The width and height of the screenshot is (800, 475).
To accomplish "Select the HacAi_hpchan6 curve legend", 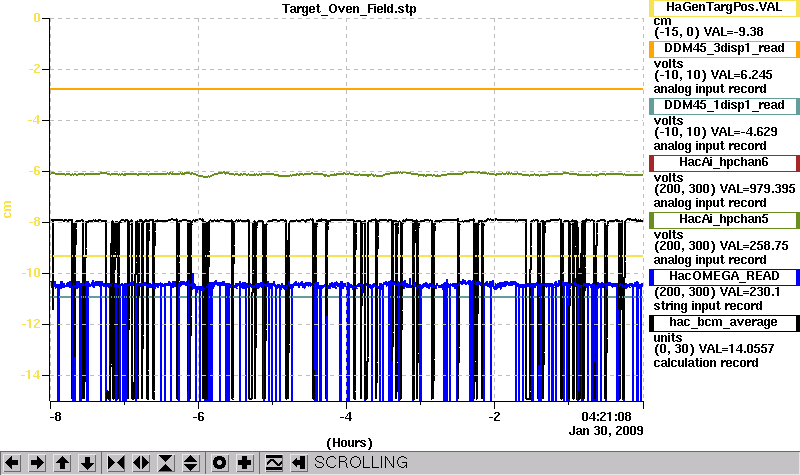I will click(724, 163).
